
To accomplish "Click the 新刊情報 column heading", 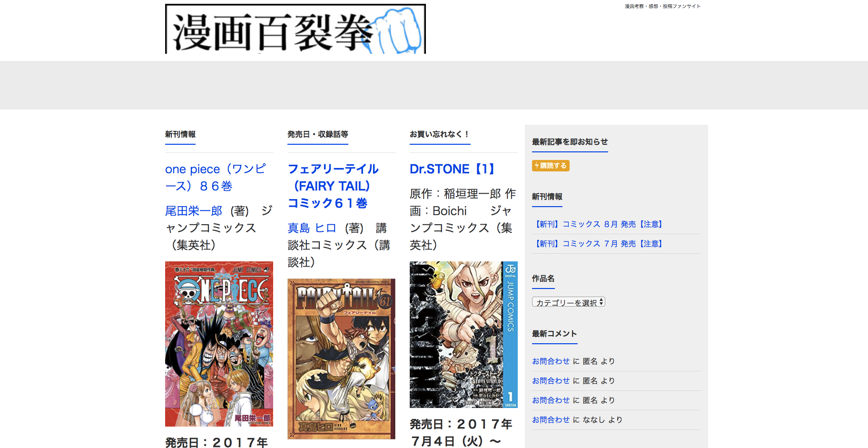I will 180,134.
